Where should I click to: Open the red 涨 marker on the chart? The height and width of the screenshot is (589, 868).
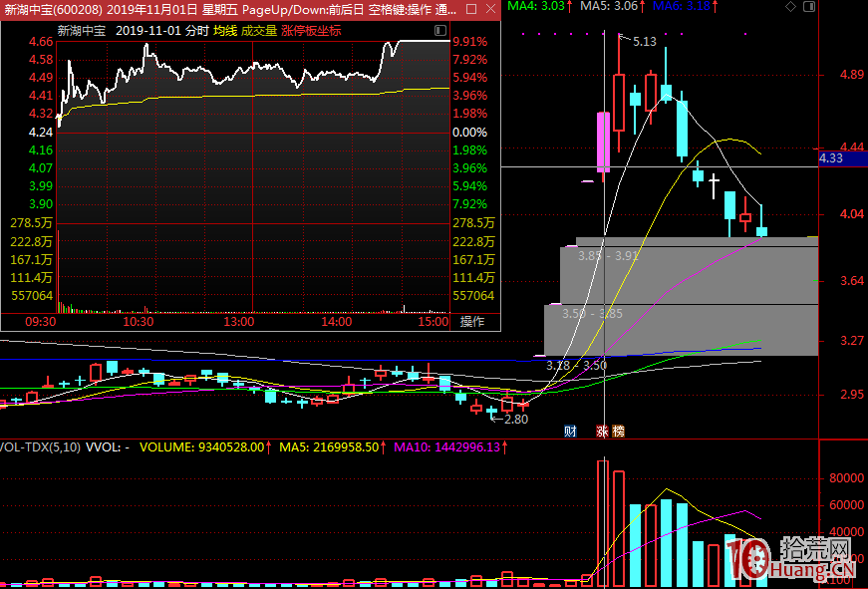point(602,432)
